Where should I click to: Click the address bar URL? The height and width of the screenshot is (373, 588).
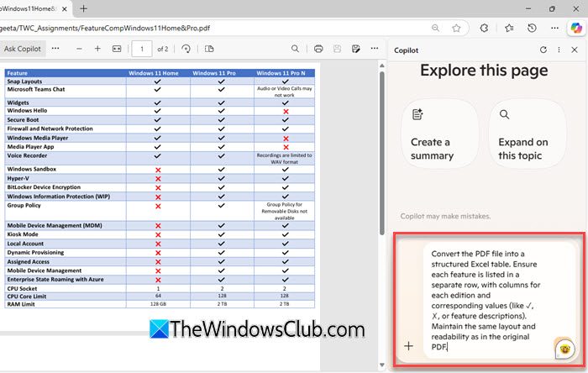[105, 28]
